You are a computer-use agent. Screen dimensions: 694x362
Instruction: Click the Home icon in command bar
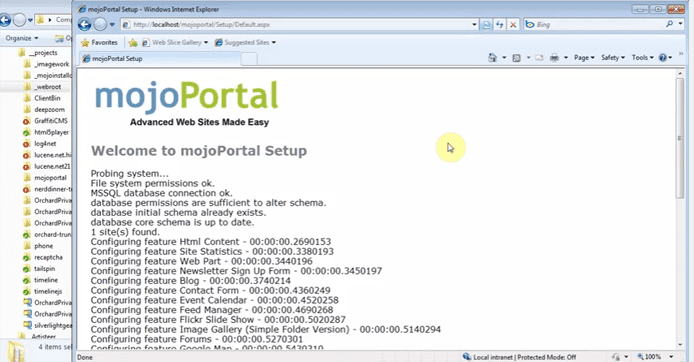coord(492,58)
